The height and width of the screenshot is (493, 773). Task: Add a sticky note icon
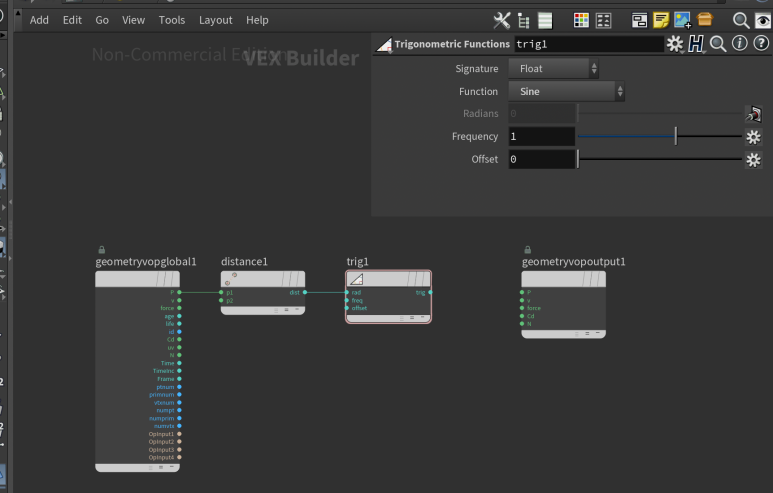[x=661, y=20]
